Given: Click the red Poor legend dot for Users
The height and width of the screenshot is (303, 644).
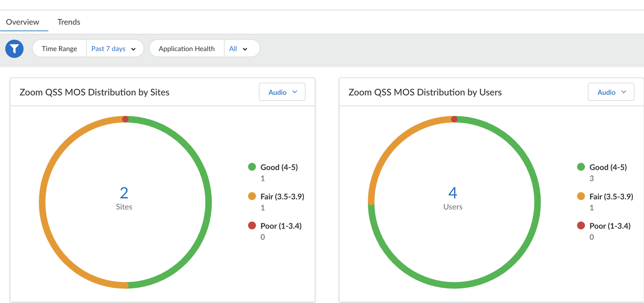Looking at the screenshot, I should click(x=581, y=226).
